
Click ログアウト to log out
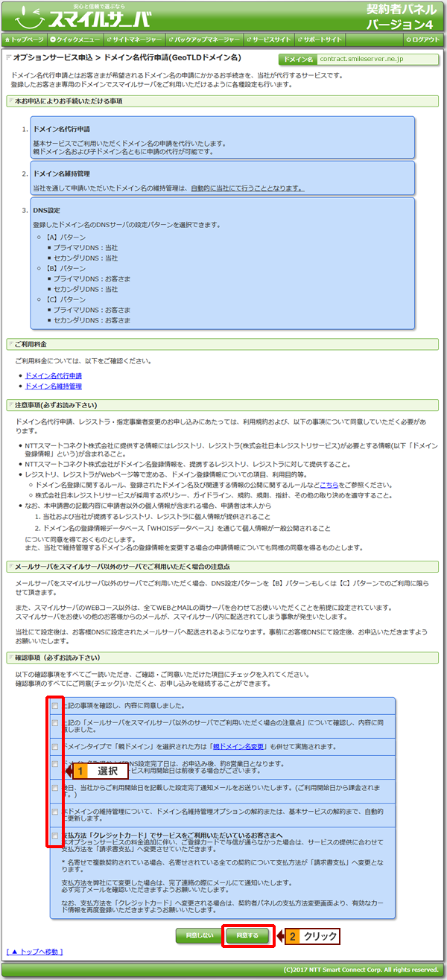(422, 39)
